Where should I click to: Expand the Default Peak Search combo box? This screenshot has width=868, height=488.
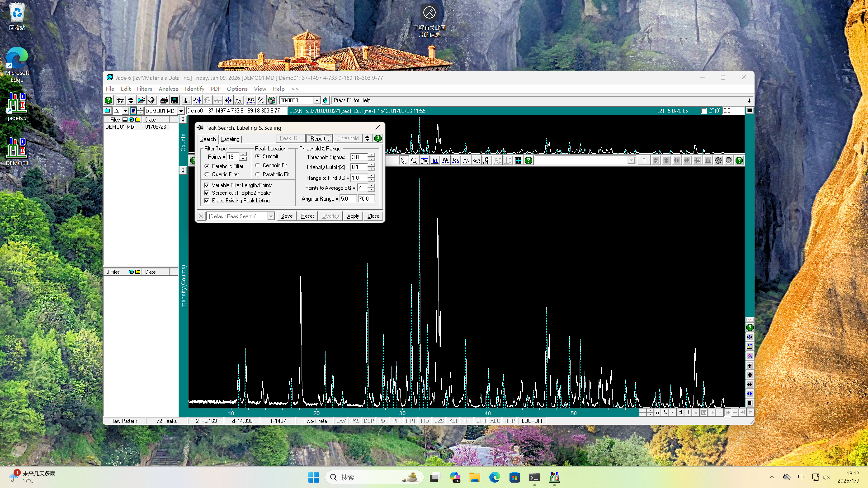271,216
